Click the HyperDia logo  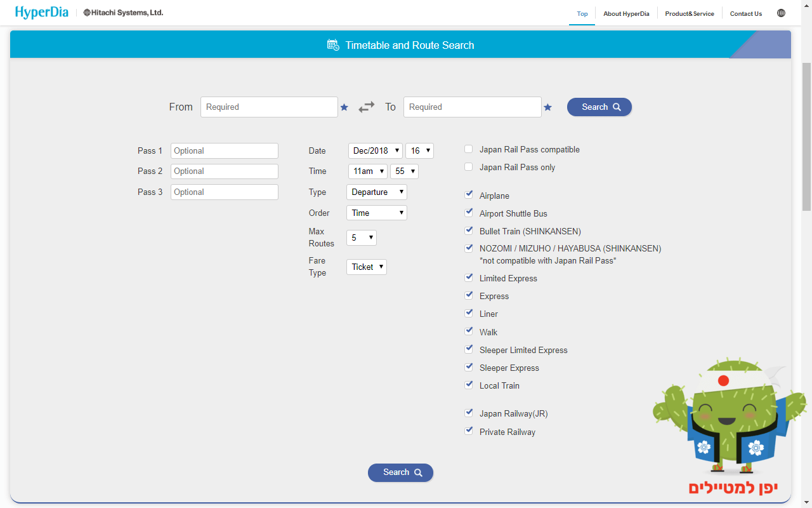[42, 13]
